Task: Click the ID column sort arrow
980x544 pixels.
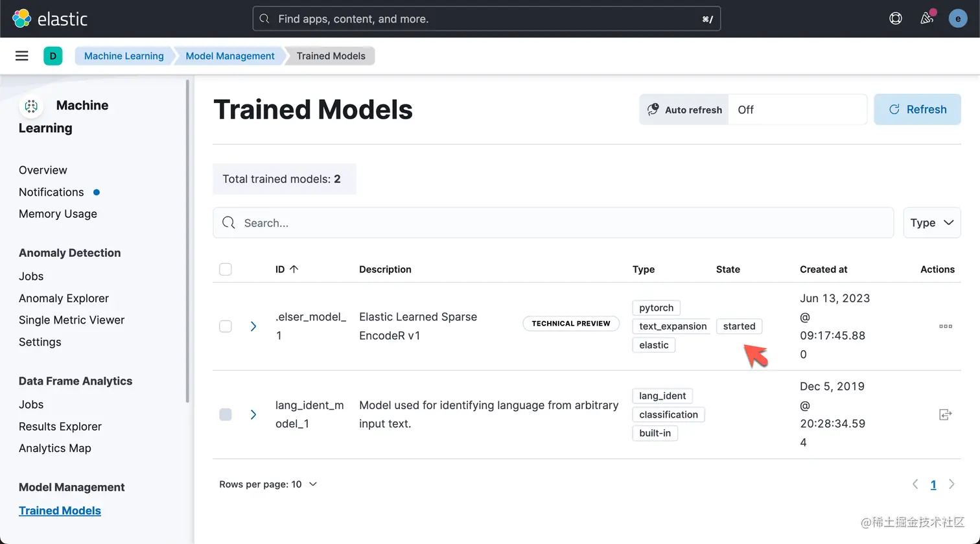Action: pyautogui.click(x=294, y=269)
